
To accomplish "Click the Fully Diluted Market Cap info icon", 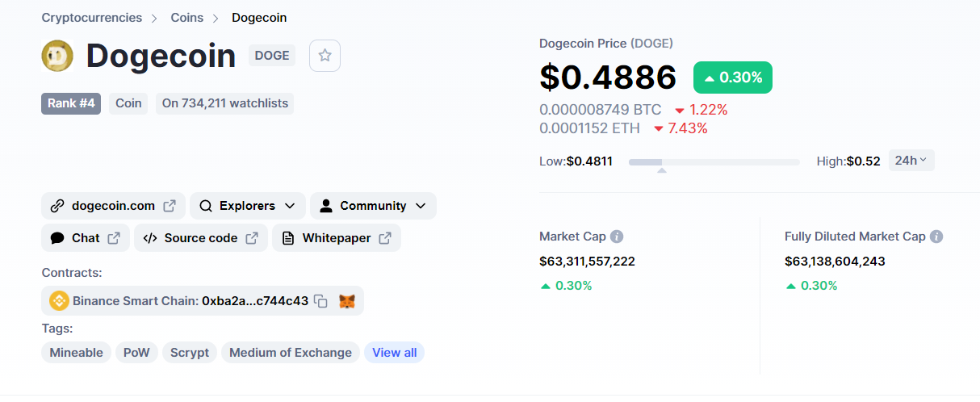I will tap(936, 237).
